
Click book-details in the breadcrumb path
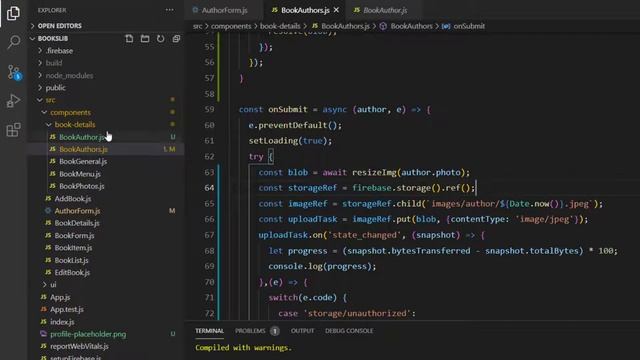point(280,26)
